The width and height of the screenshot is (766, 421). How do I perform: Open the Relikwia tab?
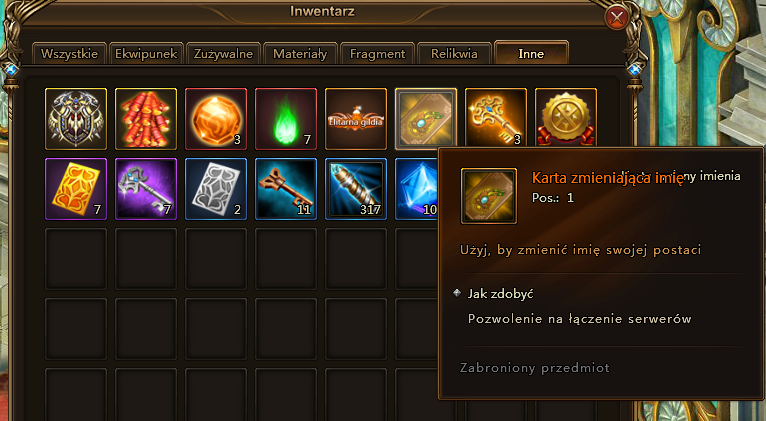coord(454,53)
